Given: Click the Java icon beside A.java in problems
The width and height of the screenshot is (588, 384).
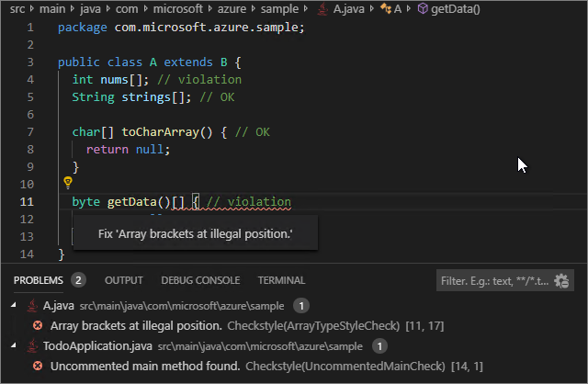Looking at the screenshot, I should [x=32, y=306].
